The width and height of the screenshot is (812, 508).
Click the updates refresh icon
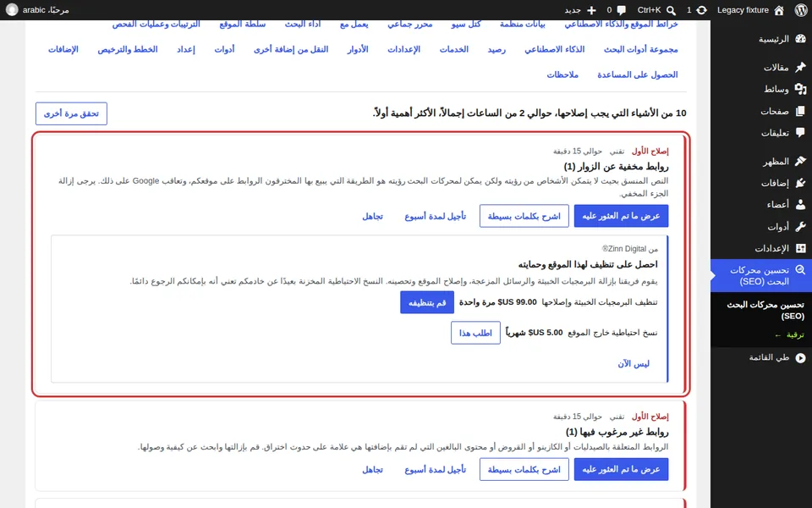coord(702,10)
